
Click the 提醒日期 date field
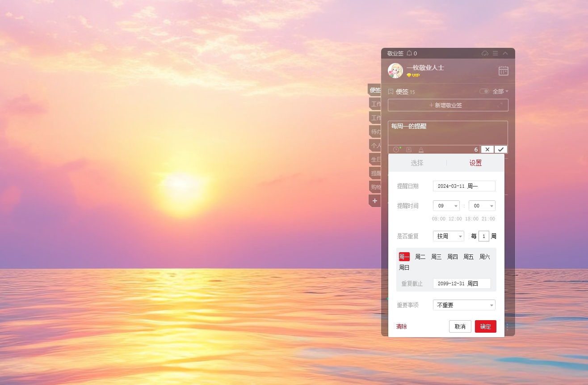[x=464, y=186]
